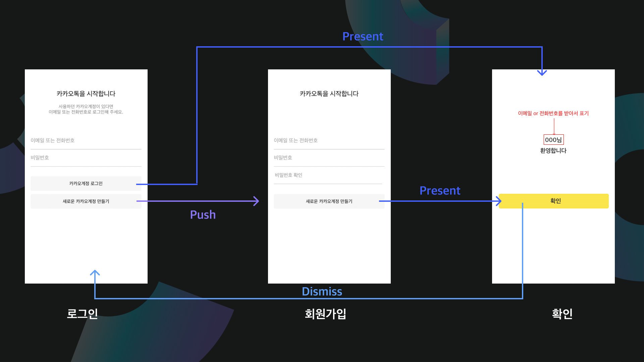Click the 새로운 카카오계정 만들기 button on login screen
The width and height of the screenshot is (644, 362).
click(86, 201)
